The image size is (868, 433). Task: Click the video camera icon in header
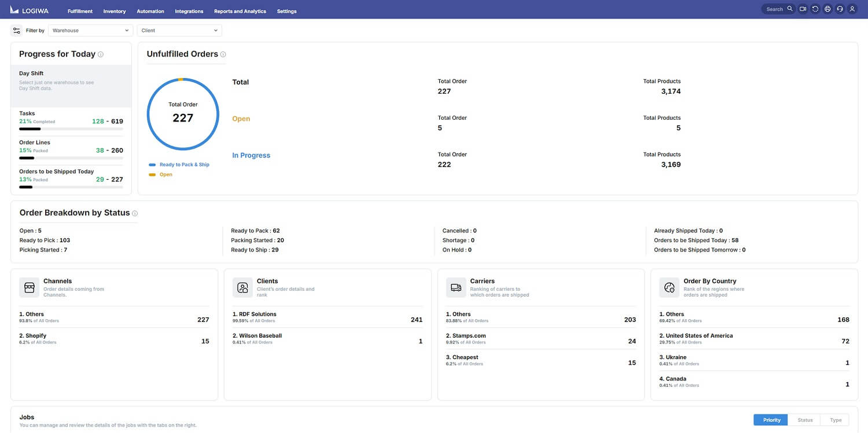(x=803, y=9)
